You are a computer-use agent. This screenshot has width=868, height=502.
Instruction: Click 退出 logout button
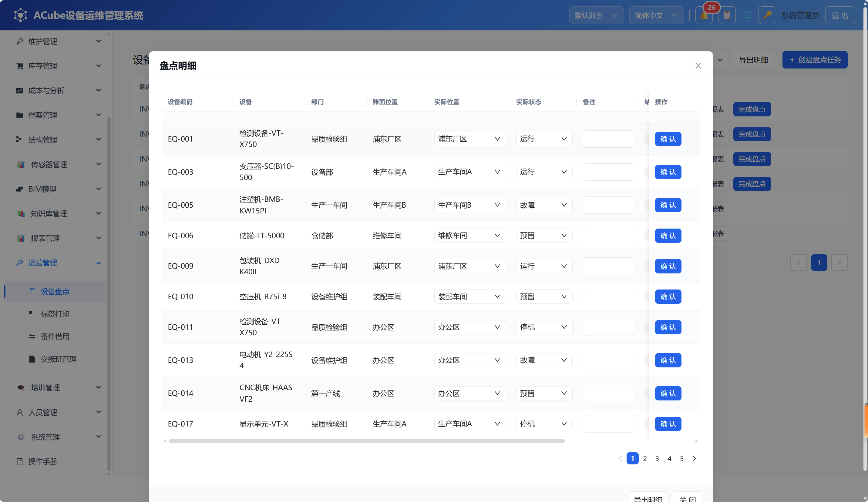click(840, 15)
